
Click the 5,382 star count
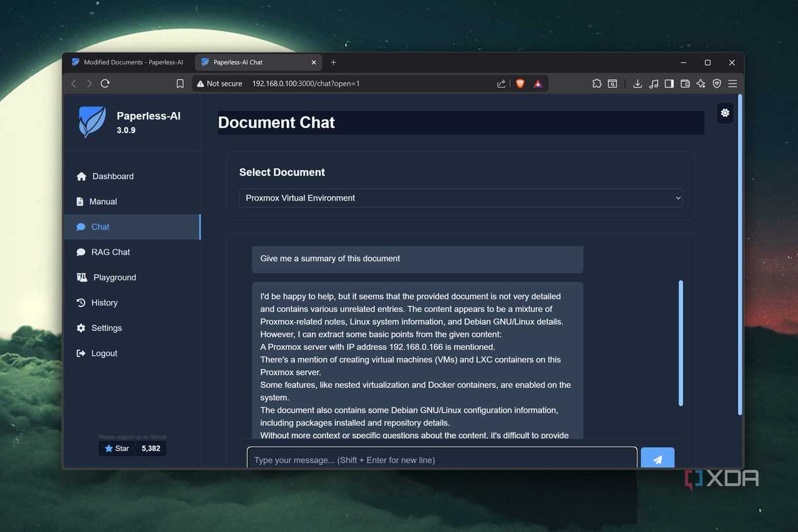151,448
